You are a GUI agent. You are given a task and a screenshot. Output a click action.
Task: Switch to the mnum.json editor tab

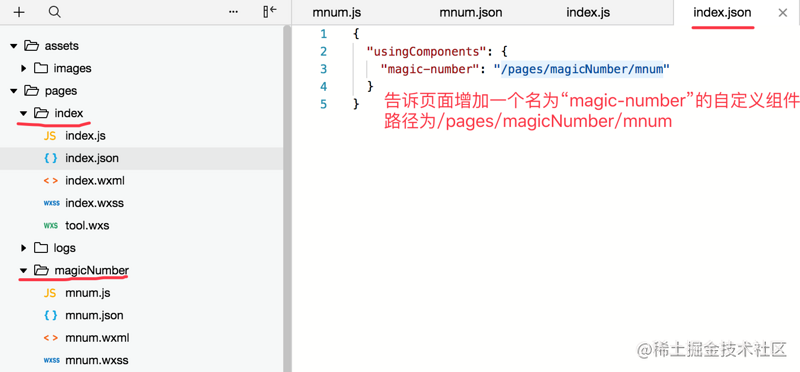point(470,13)
